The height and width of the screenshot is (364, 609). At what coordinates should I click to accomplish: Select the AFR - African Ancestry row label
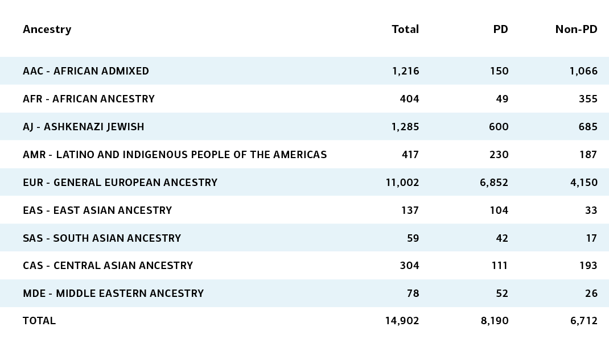89,99
